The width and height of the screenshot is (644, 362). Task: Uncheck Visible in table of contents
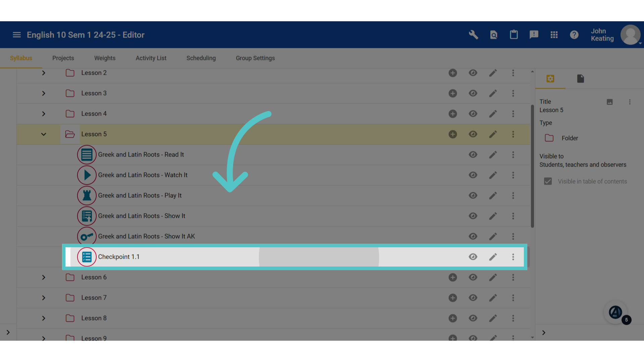(548, 181)
